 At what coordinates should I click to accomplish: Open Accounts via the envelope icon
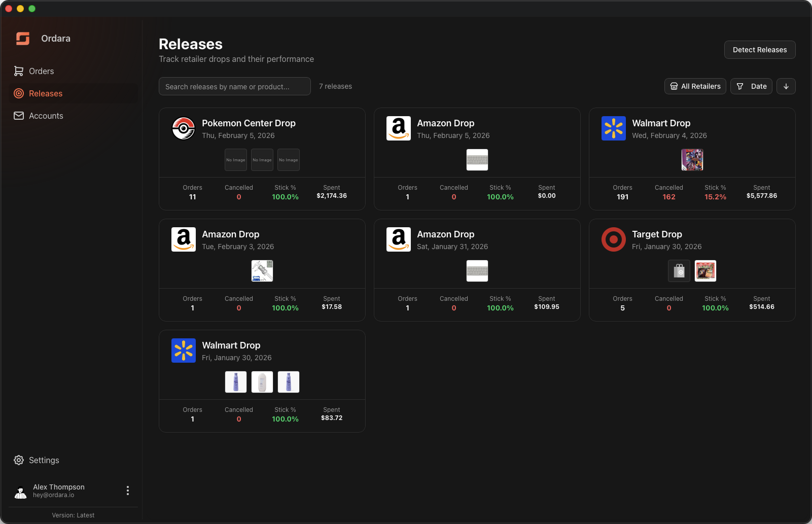19,116
